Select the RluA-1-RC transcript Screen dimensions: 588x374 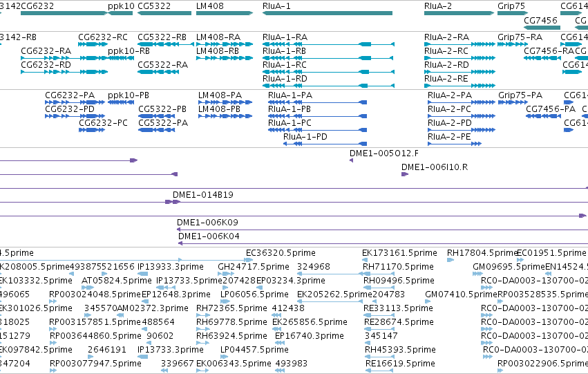(x=328, y=72)
